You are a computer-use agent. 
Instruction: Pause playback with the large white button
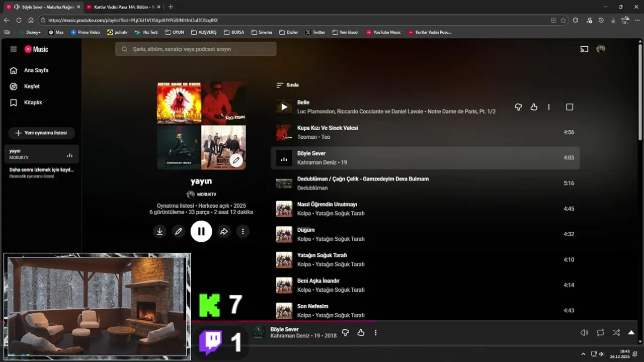tap(201, 231)
